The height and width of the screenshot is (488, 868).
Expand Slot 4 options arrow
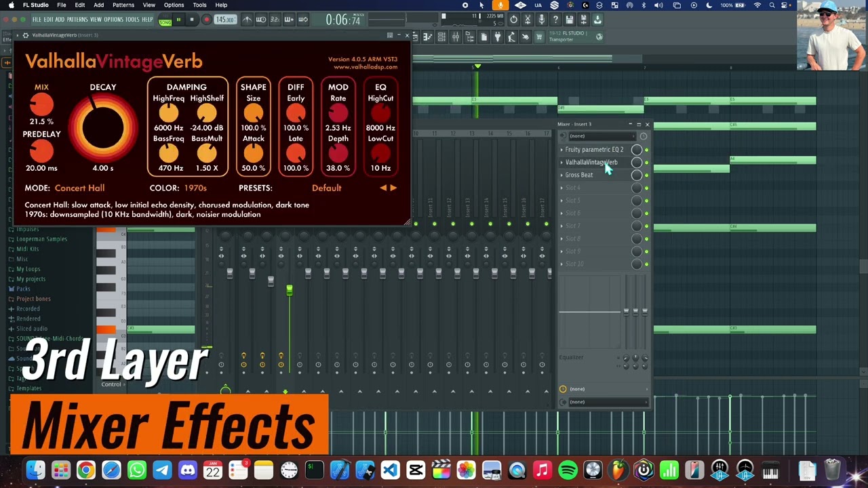click(561, 188)
